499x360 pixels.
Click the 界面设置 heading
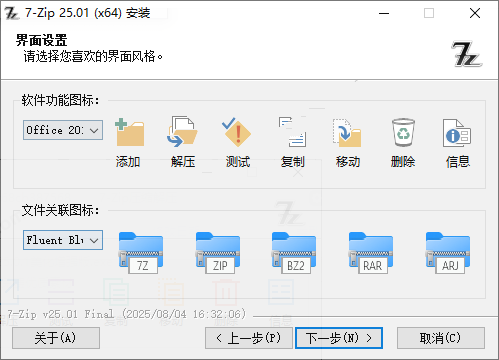pyautogui.click(x=41, y=41)
